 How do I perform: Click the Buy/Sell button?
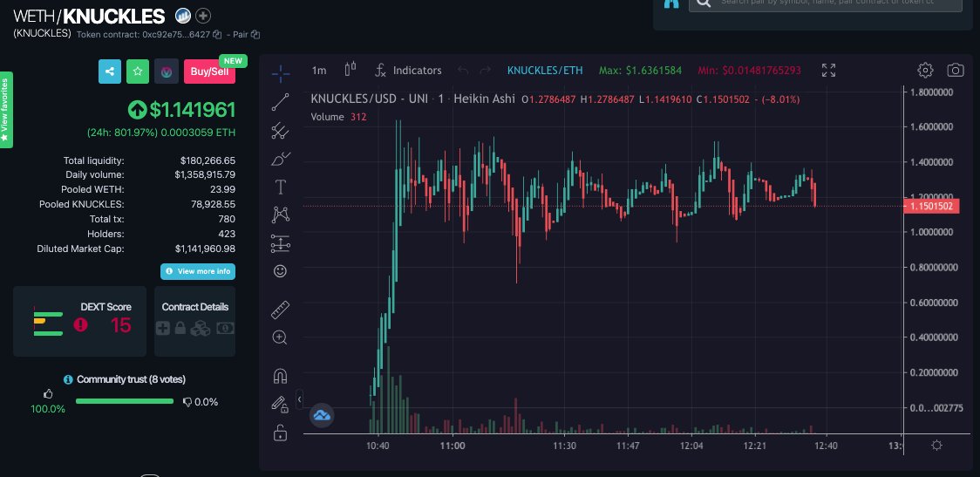[209, 72]
